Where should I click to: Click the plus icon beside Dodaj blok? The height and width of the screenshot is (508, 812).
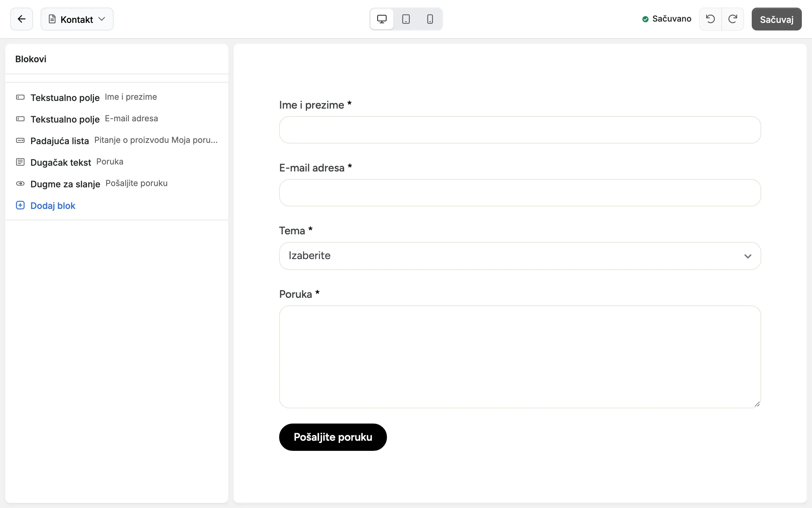[x=20, y=205]
